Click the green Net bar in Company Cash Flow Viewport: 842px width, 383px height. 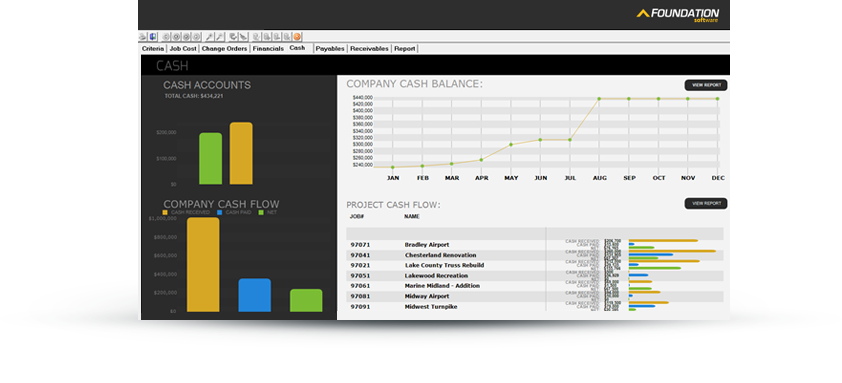[306, 300]
